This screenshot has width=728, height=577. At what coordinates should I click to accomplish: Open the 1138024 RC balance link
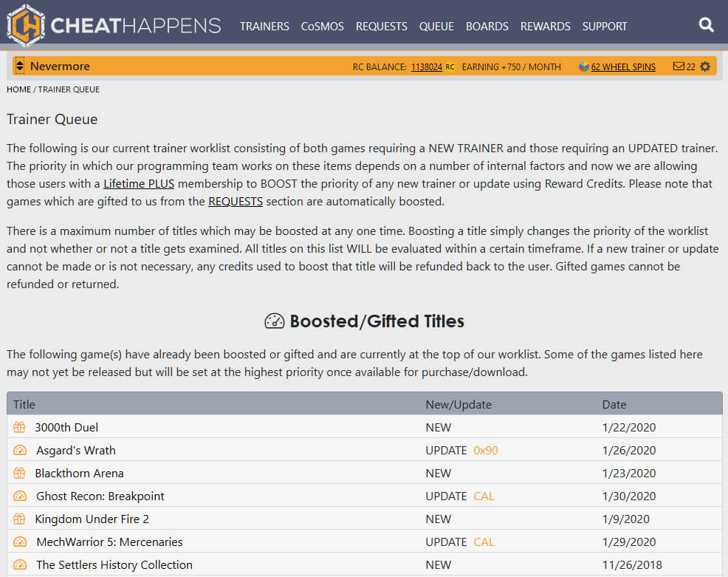click(x=426, y=67)
